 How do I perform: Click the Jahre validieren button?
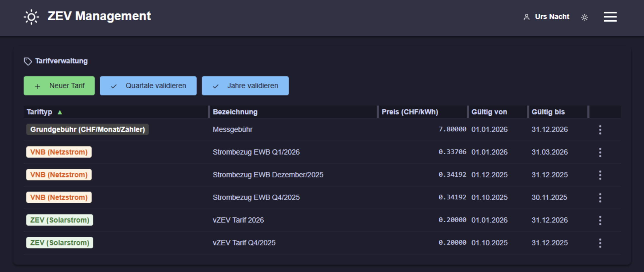click(x=245, y=86)
